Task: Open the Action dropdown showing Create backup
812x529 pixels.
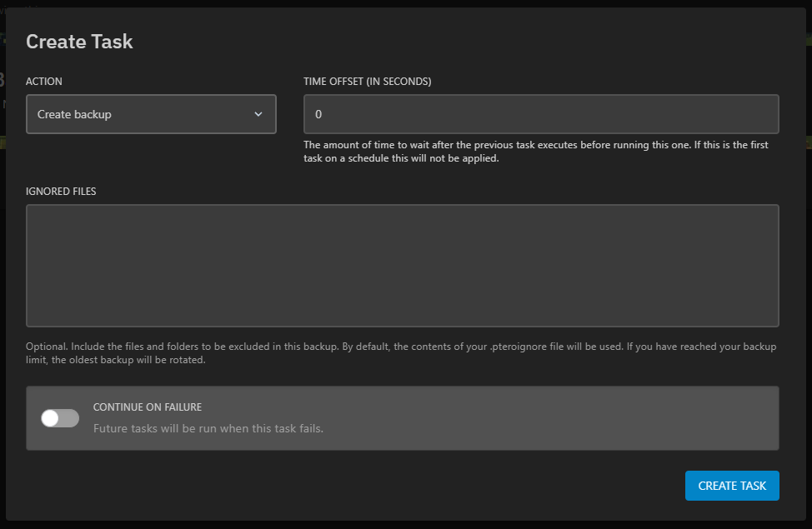Action: coord(151,114)
